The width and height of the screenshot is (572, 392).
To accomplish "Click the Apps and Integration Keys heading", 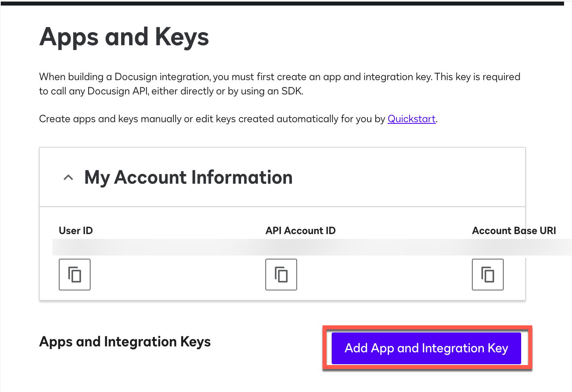I will (125, 342).
